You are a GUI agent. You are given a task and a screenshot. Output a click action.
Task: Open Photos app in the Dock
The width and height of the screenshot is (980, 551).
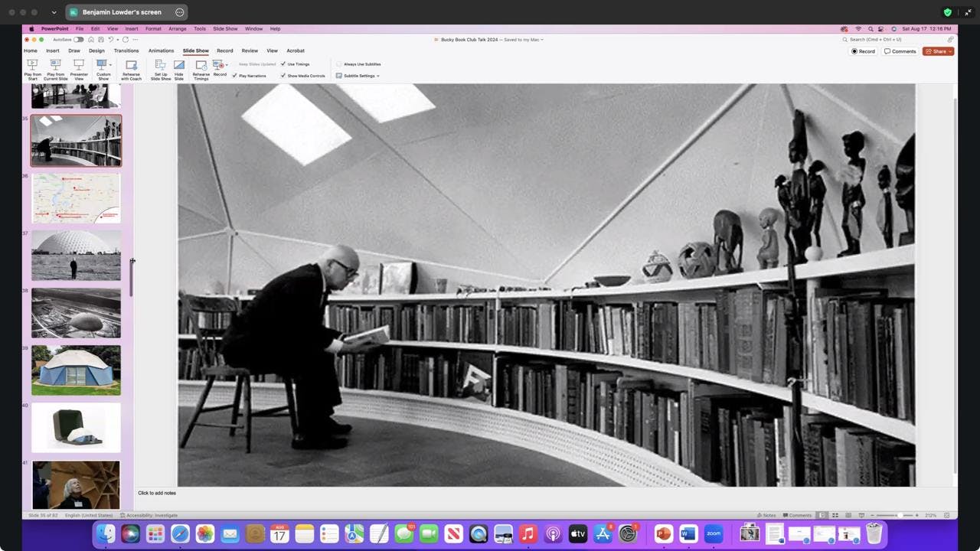(x=205, y=533)
